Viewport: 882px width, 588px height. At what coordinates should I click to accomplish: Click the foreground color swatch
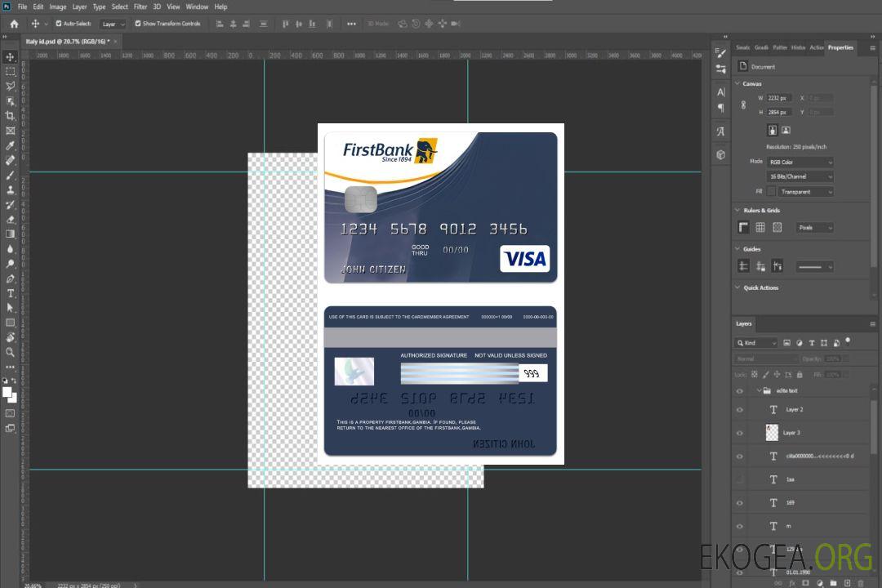pyautogui.click(x=7, y=392)
